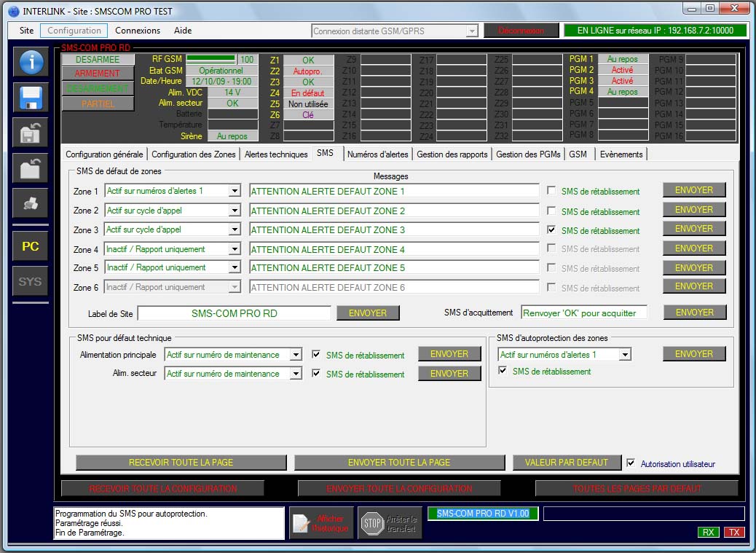Expand the Alimentation principale dropdown
Image resolution: width=756 pixels, height=553 pixels.
(296, 355)
